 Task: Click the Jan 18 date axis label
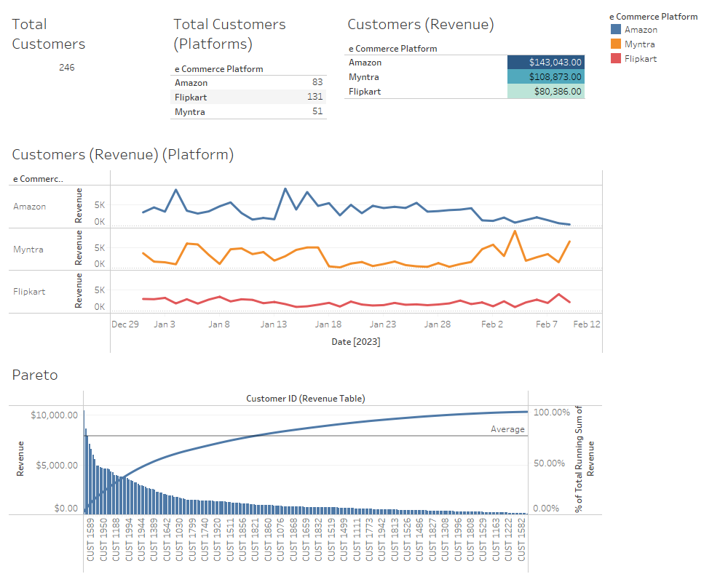coord(328,324)
